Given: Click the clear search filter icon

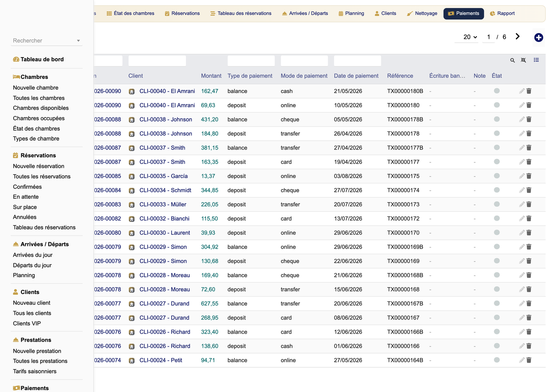Looking at the screenshot, I should [524, 60].
